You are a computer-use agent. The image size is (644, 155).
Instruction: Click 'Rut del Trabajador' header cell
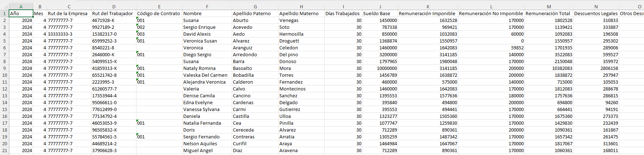point(114,13)
